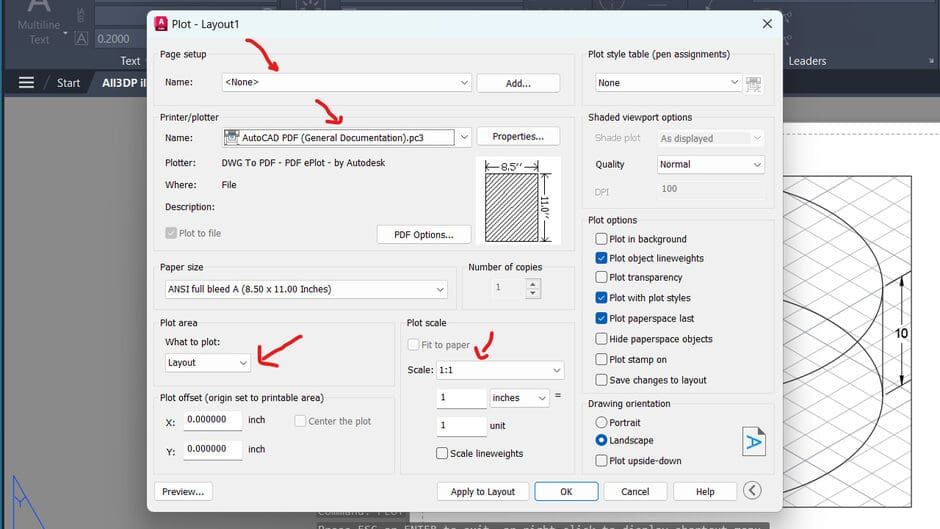Click the dimension text 10 in drawing

(901, 333)
